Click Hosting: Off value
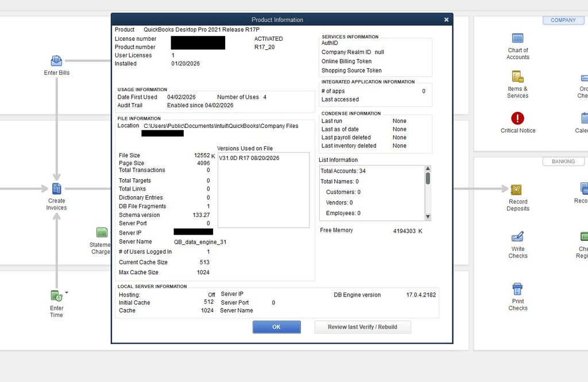Screen dimensions: 588x382 (x=211, y=295)
